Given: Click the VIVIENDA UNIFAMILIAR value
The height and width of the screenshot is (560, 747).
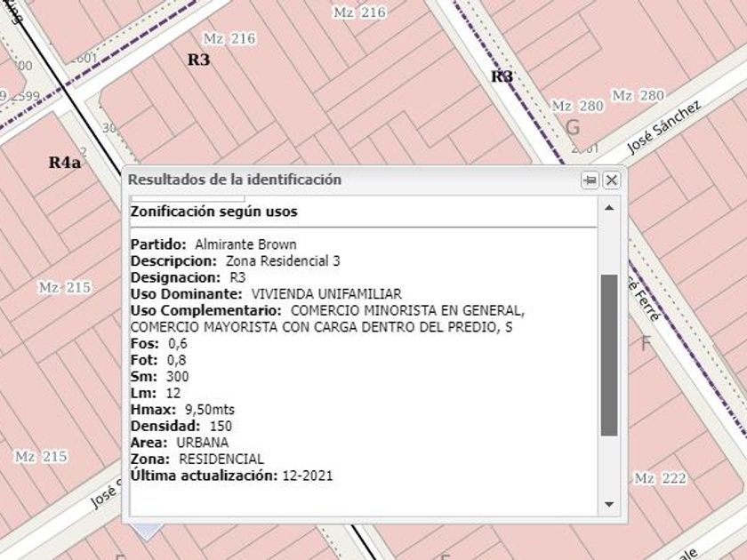Looking at the screenshot, I should pos(326,294).
